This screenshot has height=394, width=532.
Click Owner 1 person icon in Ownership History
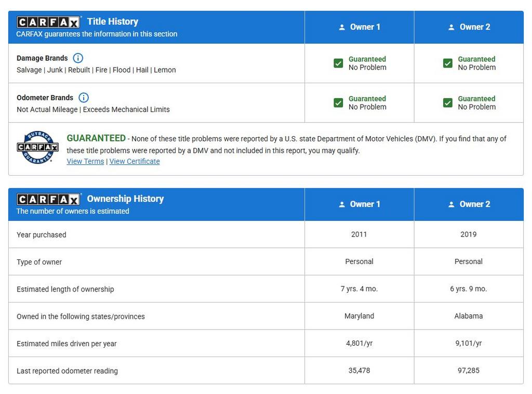click(342, 204)
